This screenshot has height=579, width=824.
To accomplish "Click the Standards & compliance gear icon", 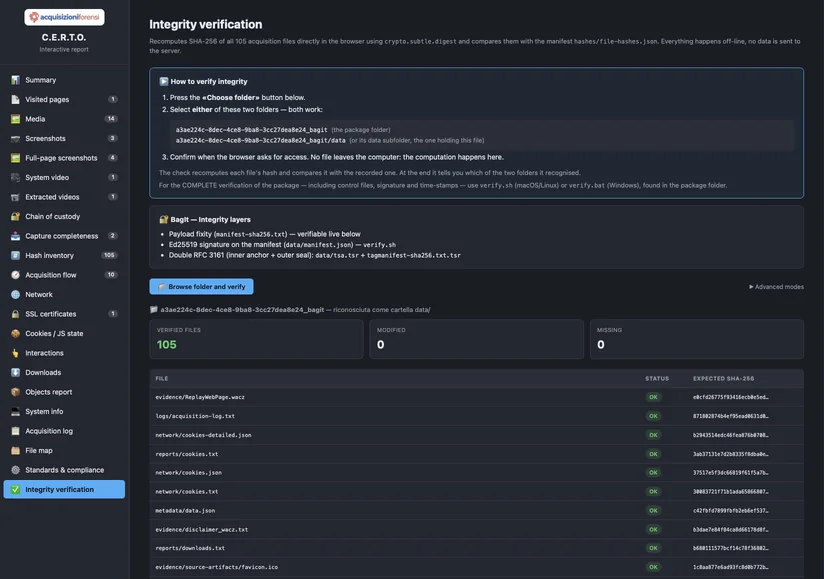I will coord(15,470).
